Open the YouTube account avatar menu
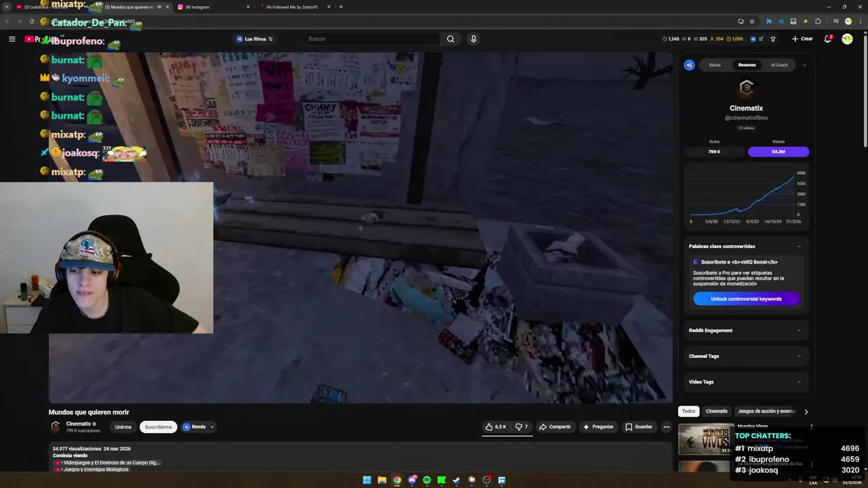Image resolution: width=868 pixels, height=488 pixels. coord(847,39)
